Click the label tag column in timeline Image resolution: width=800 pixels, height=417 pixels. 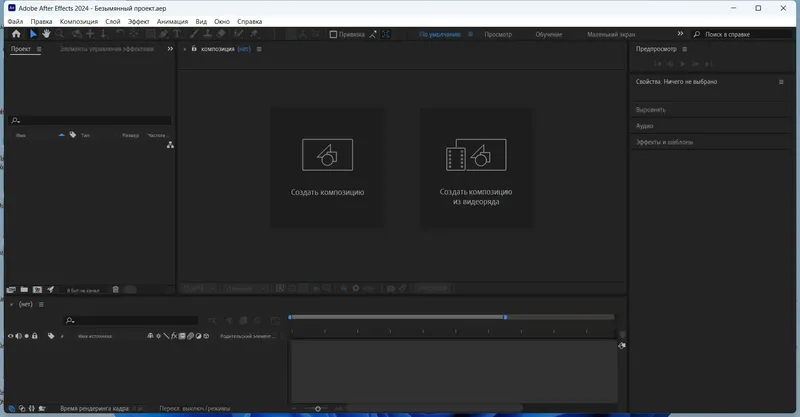[51, 336]
